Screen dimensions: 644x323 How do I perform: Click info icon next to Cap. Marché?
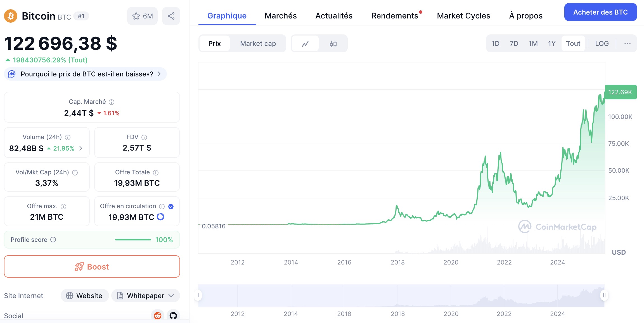coord(112,102)
